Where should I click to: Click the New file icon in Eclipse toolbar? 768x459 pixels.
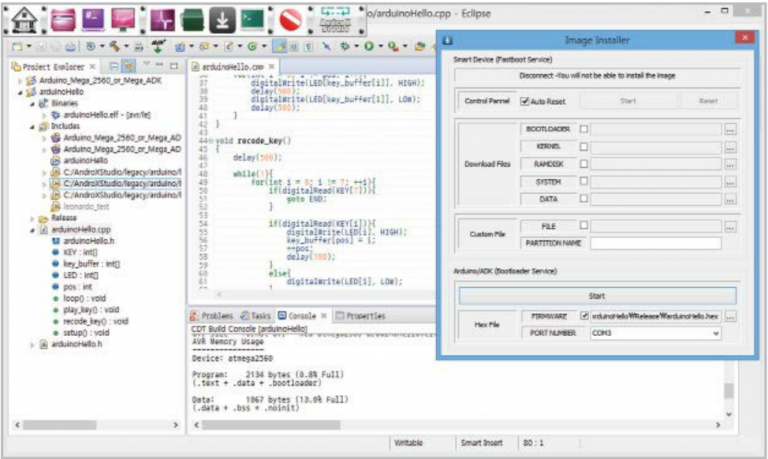pos(17,47)
